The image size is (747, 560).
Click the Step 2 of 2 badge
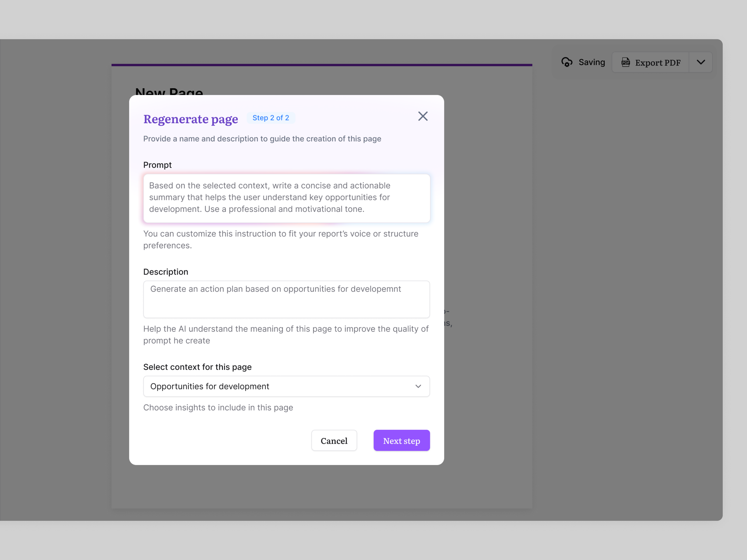(x=271, y=118)
